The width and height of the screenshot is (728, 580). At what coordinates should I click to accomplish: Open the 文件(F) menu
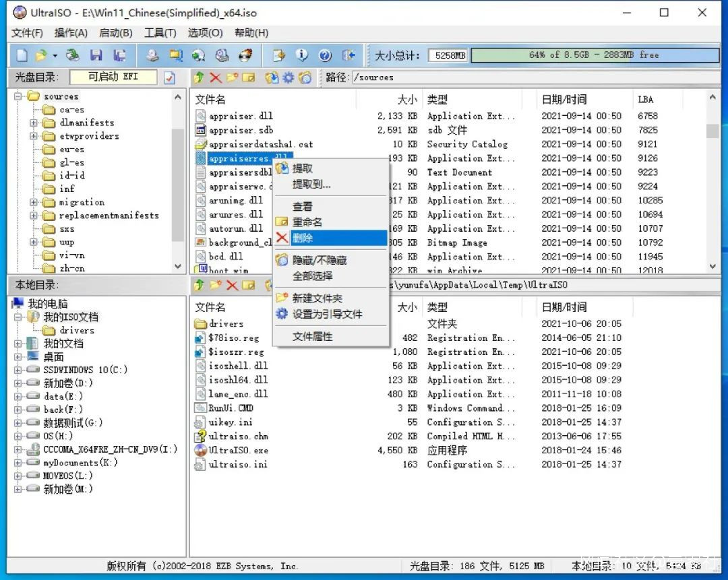point(27,33)
